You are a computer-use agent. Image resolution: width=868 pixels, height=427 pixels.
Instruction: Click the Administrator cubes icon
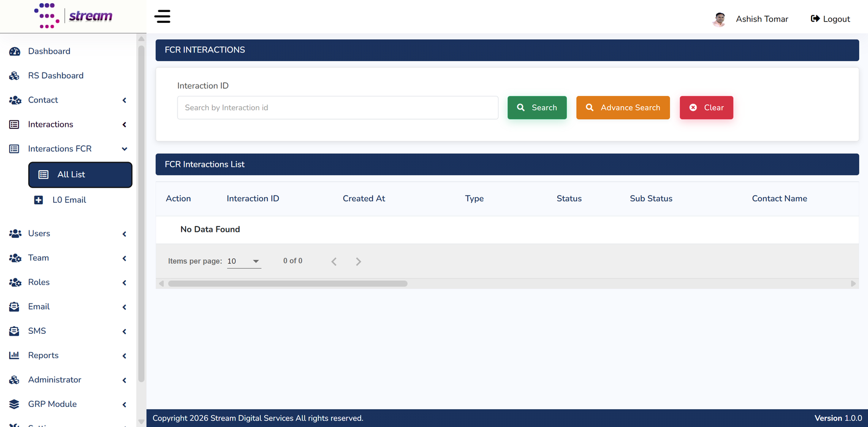click(x=15, y=380)
